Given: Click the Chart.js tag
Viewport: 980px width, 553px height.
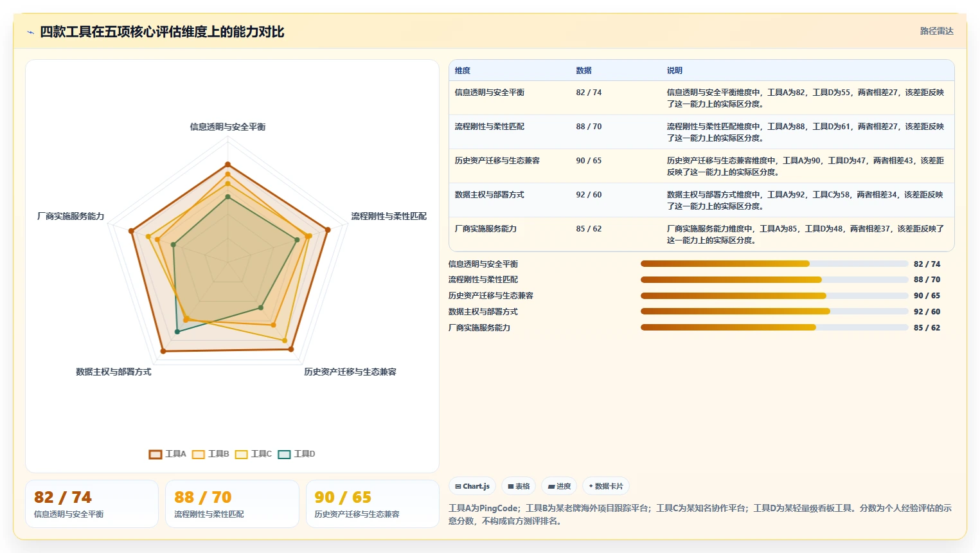Looking at the screenshot, I should coord(472,486).
